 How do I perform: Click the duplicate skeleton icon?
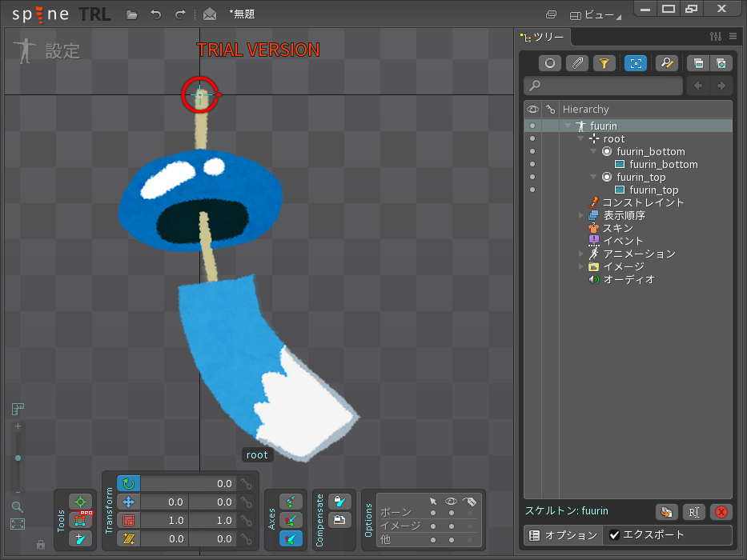[x=666, y=512]
